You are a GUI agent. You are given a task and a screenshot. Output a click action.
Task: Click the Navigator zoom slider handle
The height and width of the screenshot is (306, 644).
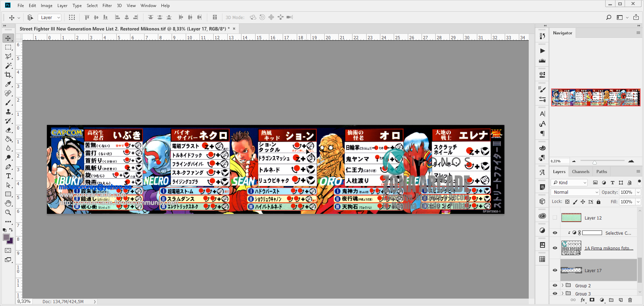click(594, 162)
